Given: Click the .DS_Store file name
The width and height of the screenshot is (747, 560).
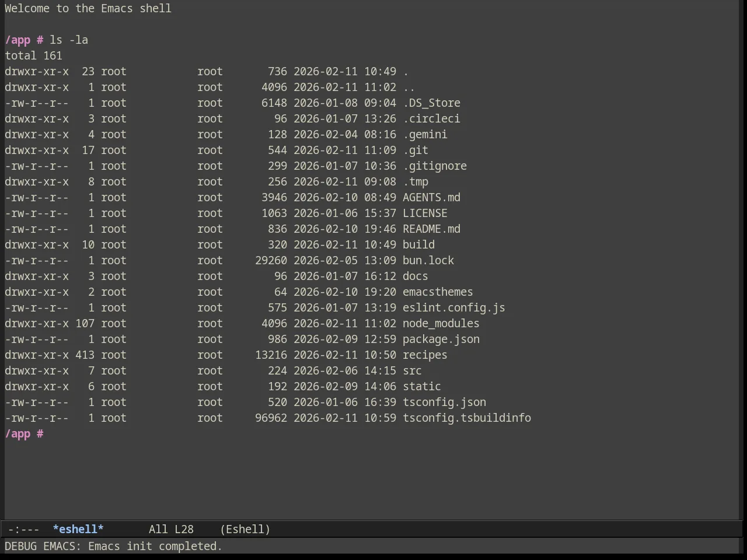Looking at the screenshot, I should point(431,103).
